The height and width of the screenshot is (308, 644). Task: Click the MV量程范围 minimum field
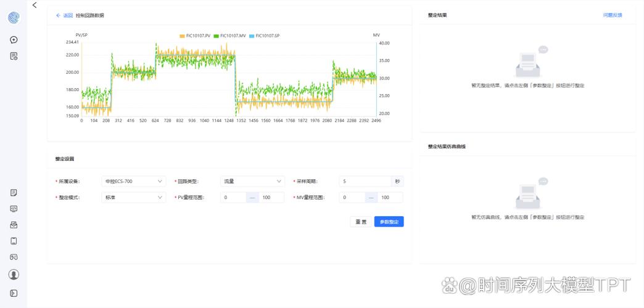(x=352, y=197)
